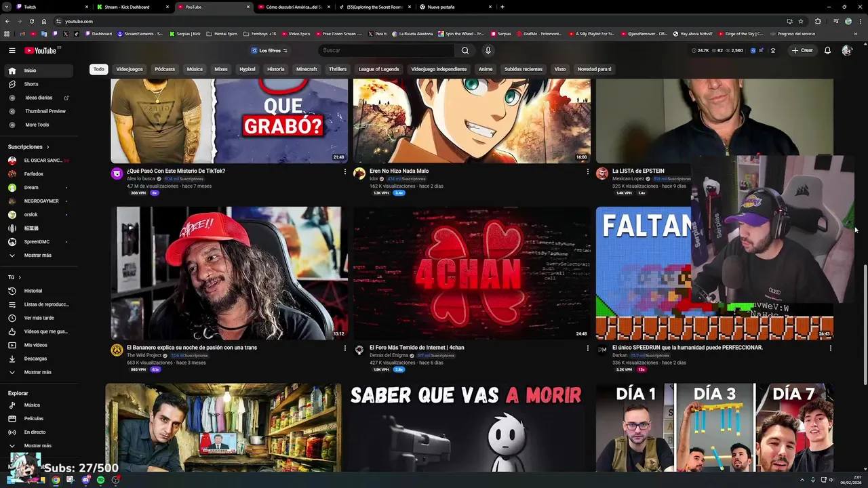Viewport: 868px width, 488px height.
Task: Open En directo under Explorar
Action: click(x=39, y=432)
